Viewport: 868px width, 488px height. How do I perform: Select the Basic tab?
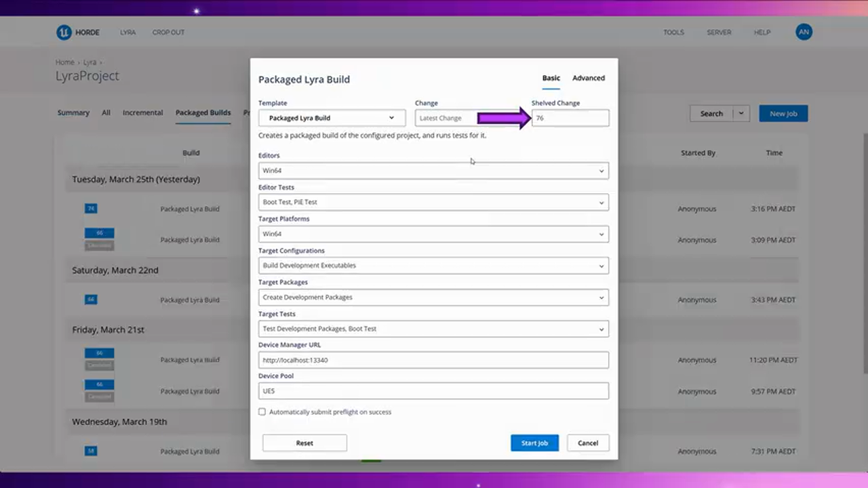coord(551,78)
